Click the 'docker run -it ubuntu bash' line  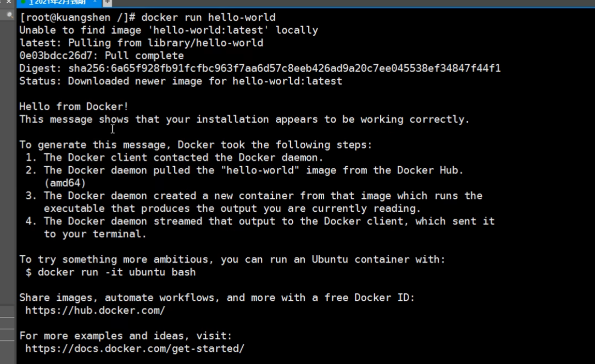point(111,272)
